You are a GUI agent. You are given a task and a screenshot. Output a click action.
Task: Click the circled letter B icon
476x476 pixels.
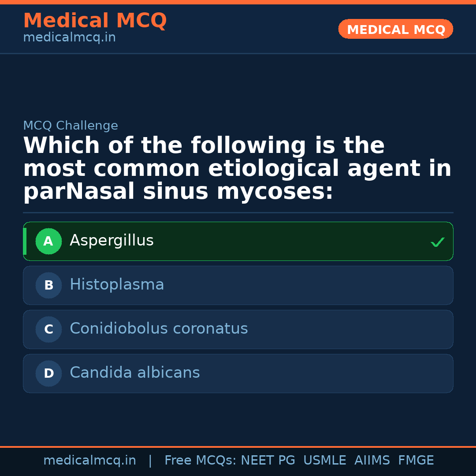[x=48, y=286]
